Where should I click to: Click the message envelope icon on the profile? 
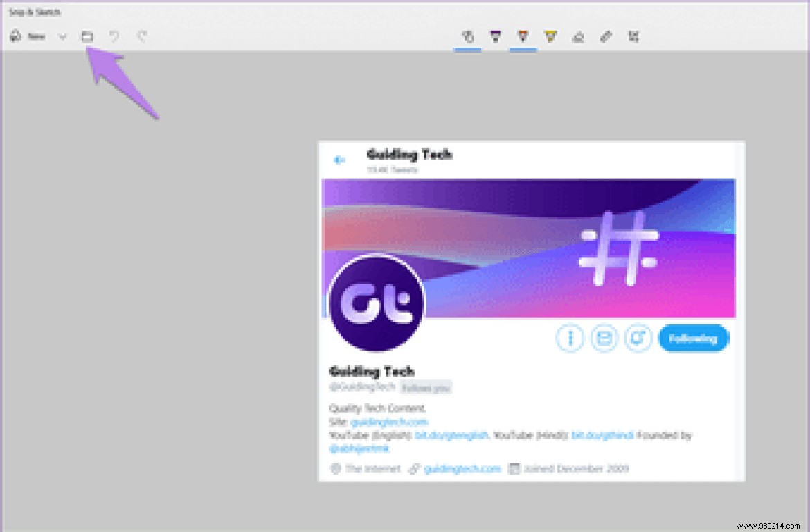[x=604, y=338]
